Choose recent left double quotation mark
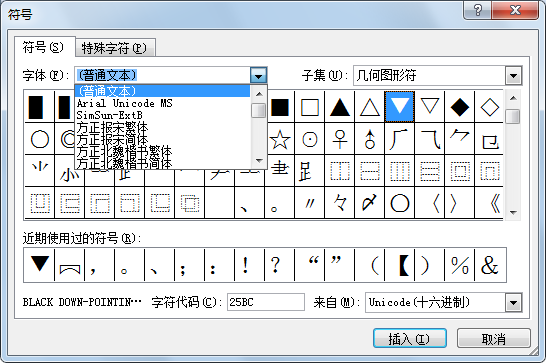 [x=310, y=265]
